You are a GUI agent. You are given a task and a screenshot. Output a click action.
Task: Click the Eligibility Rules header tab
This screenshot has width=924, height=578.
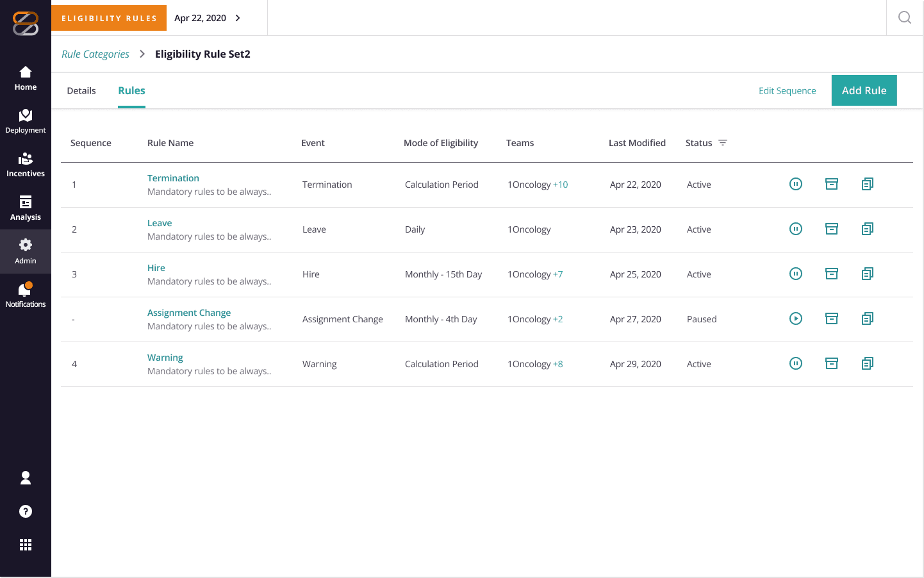click(109, 18)
